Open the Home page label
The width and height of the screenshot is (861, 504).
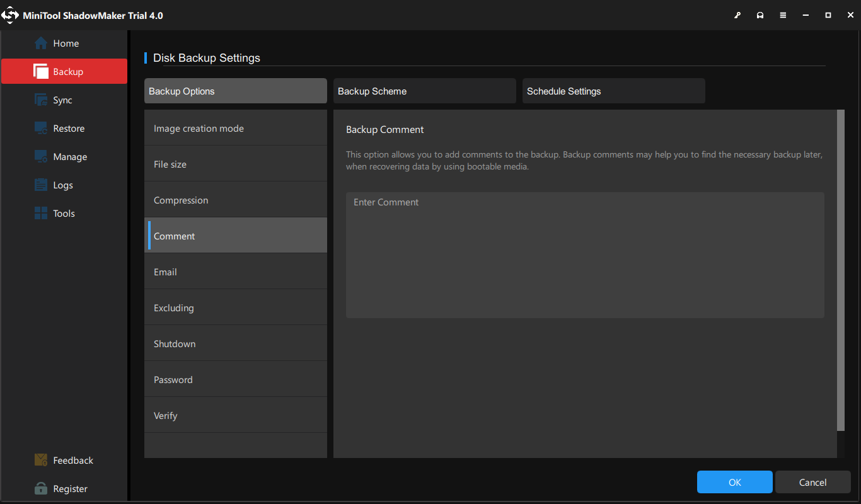[66, 43]
